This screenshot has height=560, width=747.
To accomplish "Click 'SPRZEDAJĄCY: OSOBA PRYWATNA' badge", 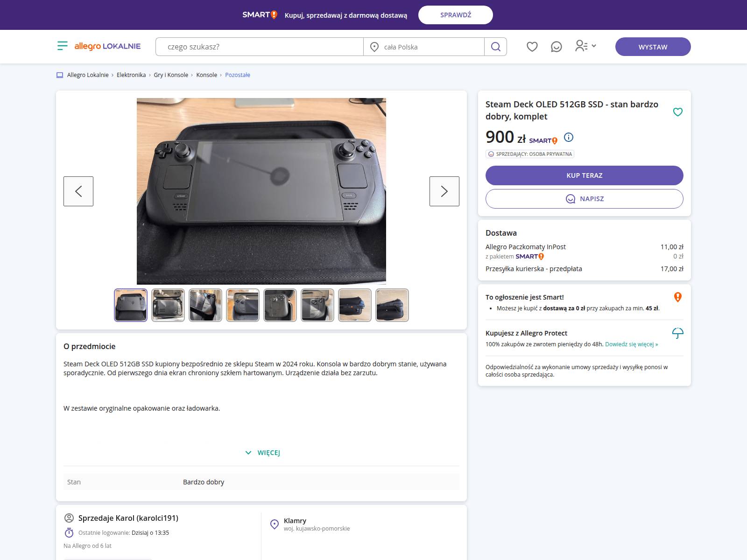I will click(530, 154).
